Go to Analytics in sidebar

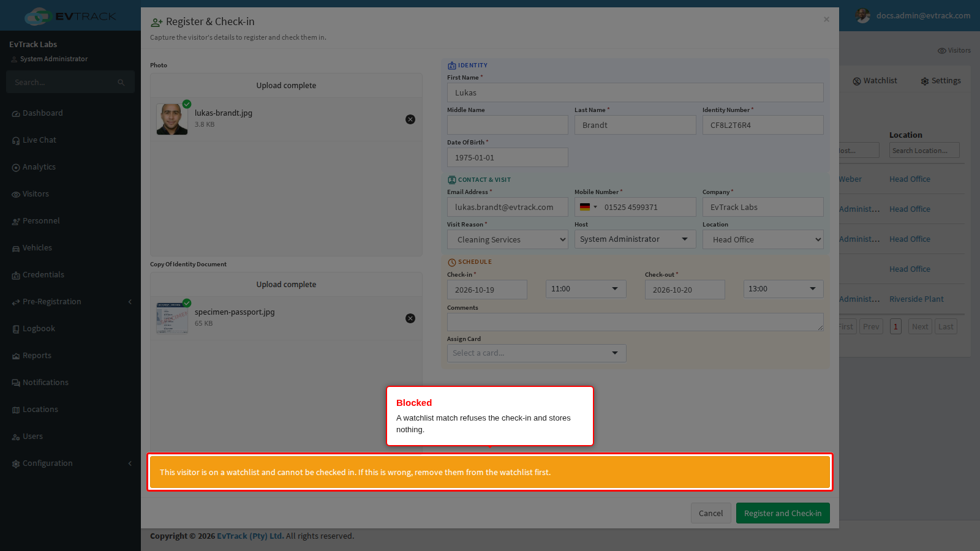point(39,167)
